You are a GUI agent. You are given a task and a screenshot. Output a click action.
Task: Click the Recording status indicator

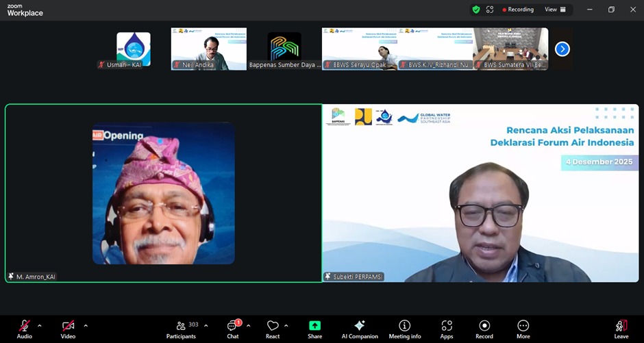click(x=518, y=10)
